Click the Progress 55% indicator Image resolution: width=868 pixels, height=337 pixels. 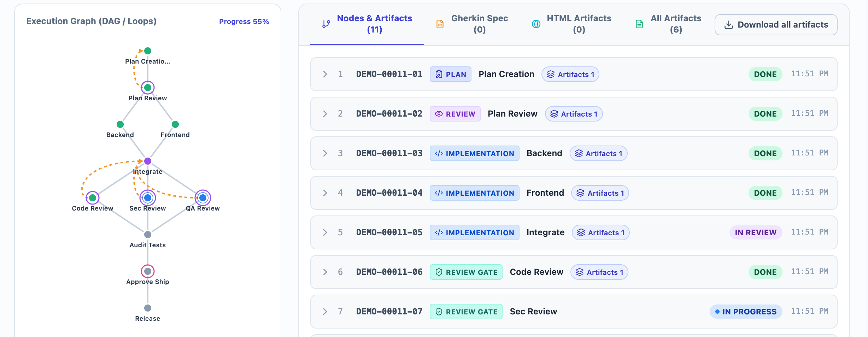click(244, 22)
